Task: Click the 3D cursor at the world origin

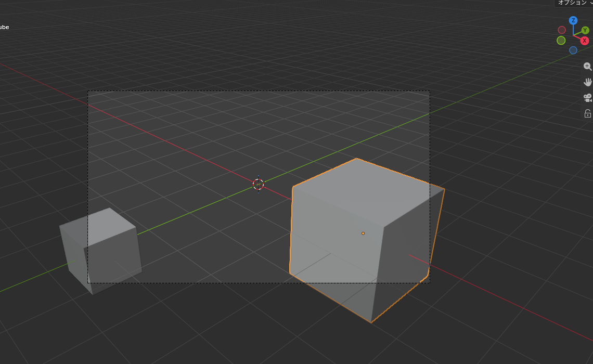Action: (259, 185)
